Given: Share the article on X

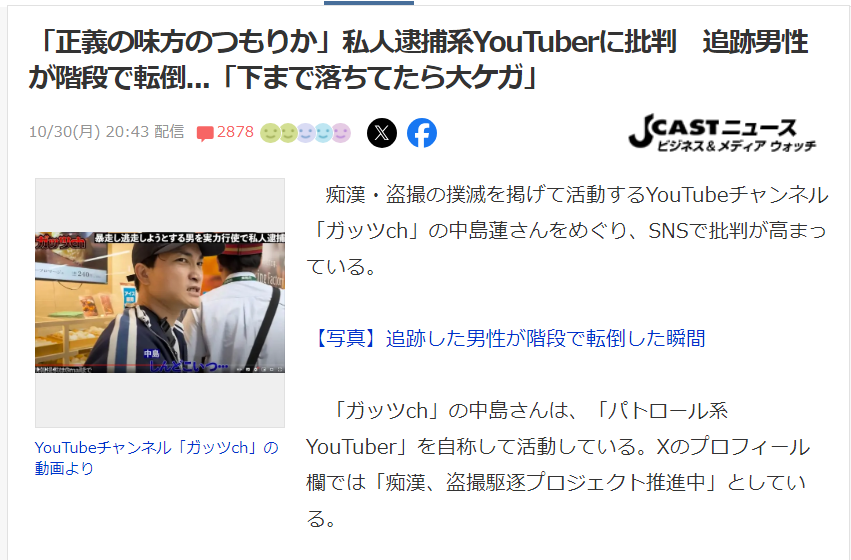Looking at the screenshot, I should point(382,133).
